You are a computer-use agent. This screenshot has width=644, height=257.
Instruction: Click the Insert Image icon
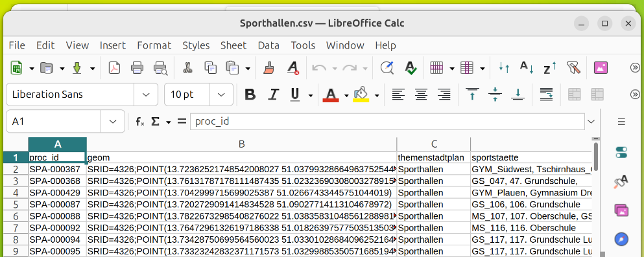pyautogui.click(x=601, y=68)
